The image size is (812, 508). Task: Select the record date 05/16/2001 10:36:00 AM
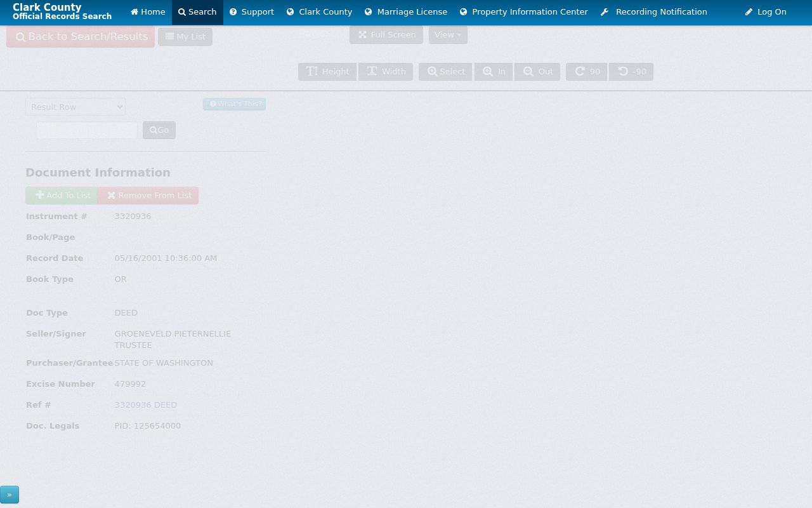point(166,258)
